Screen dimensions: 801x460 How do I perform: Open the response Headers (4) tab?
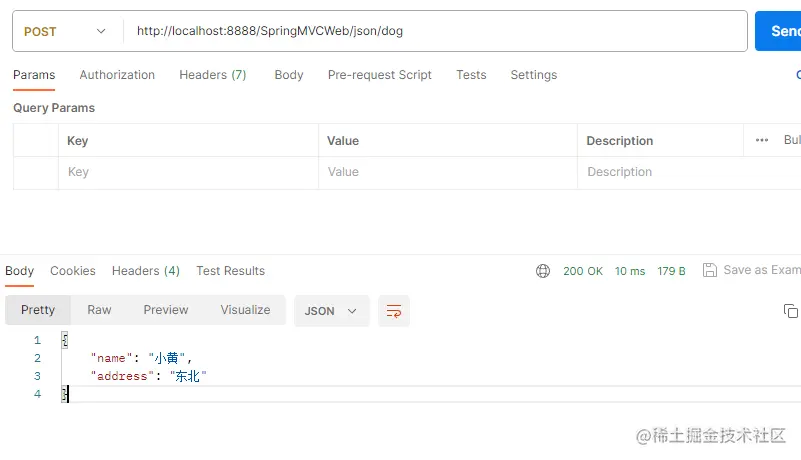146,271
